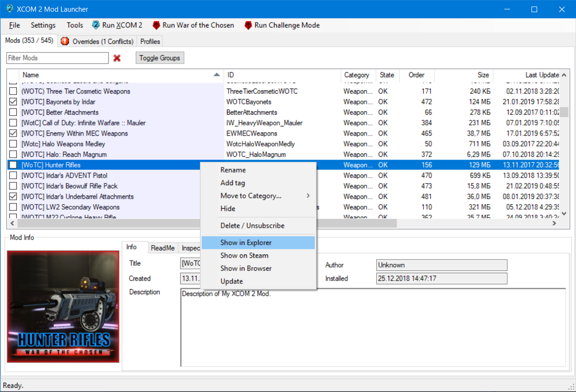Click Update in the context menu
Viewport: 576px width, 392px height.
[258, 281]
